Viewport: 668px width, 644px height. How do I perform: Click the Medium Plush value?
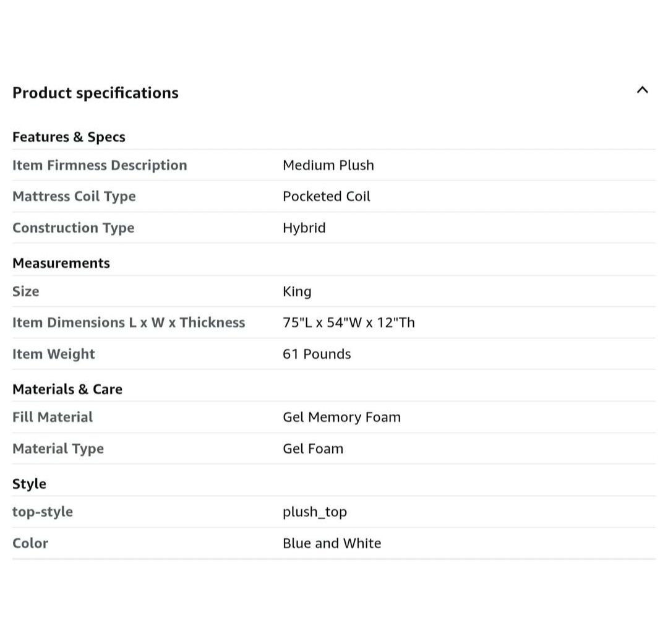point(328,165)
